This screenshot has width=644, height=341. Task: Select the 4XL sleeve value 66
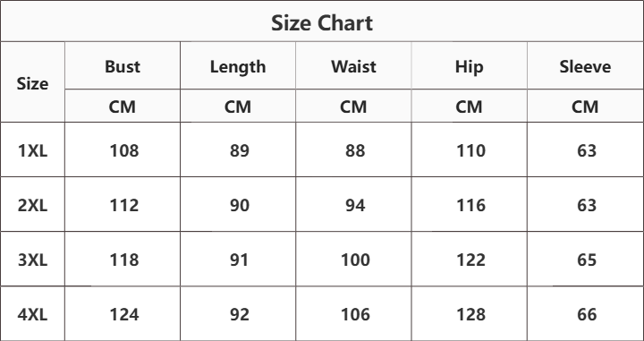pos(587,314)
